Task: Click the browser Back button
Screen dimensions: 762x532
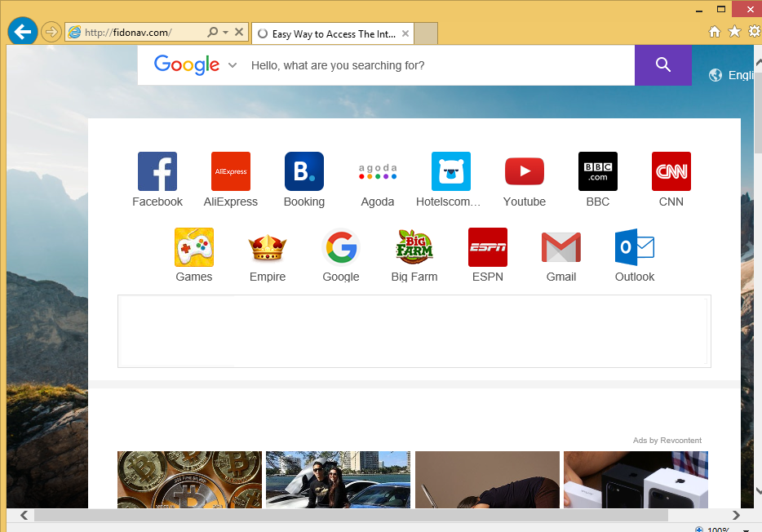Action: click(x=23, y=32)
